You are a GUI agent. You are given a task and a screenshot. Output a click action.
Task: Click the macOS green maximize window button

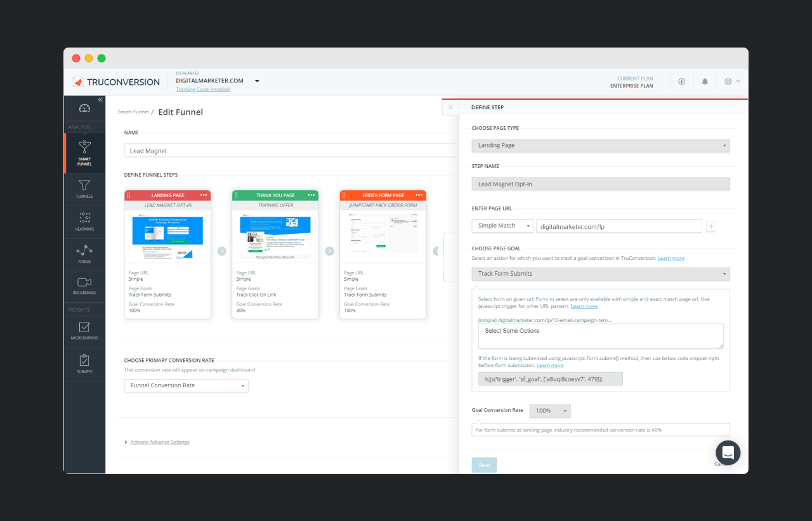tap(101, 58)
